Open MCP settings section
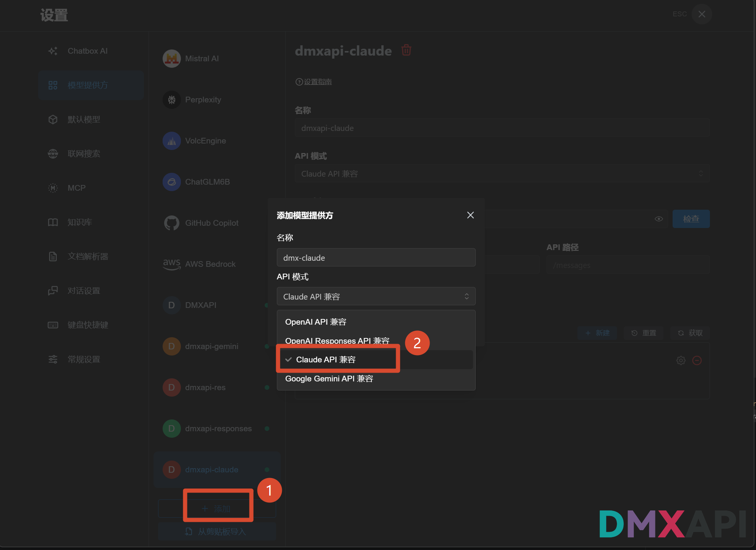The image size is (756, 550). click(91, 188)
